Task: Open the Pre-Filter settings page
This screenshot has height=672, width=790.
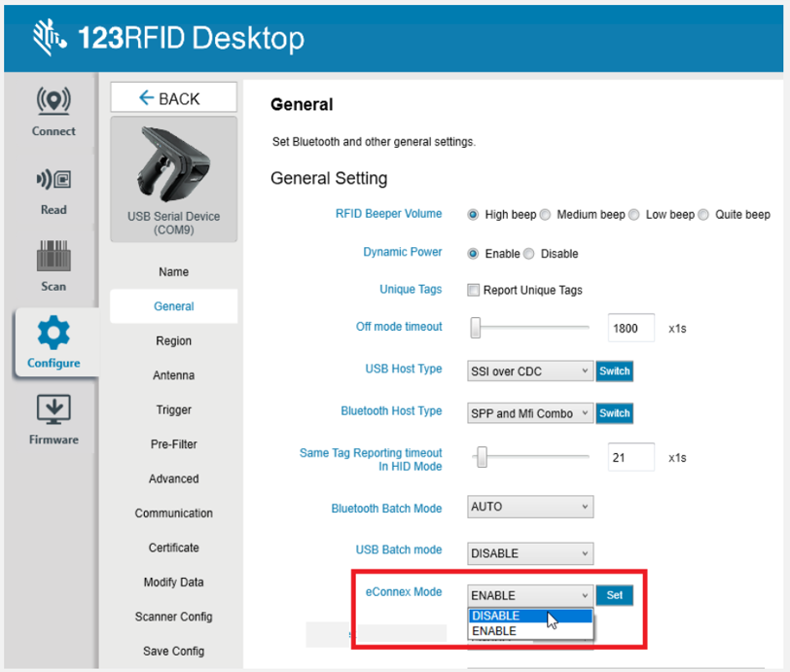Action: point(173,444)
